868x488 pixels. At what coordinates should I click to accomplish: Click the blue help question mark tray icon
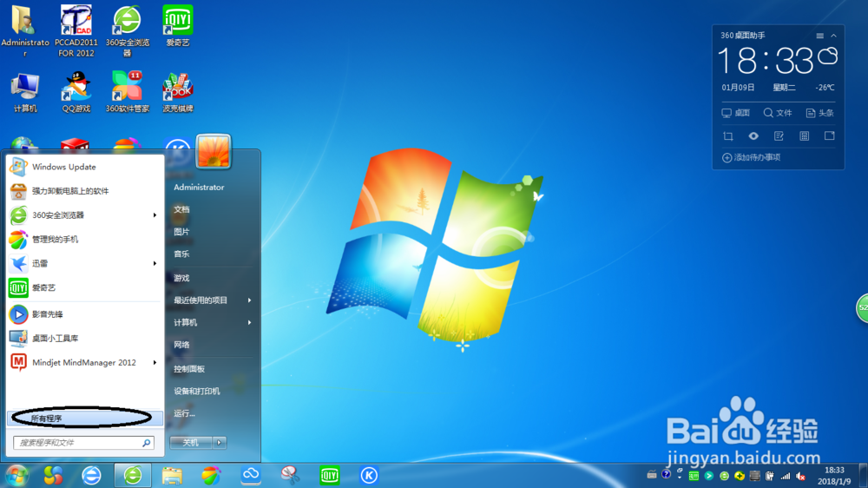[666, 475]
